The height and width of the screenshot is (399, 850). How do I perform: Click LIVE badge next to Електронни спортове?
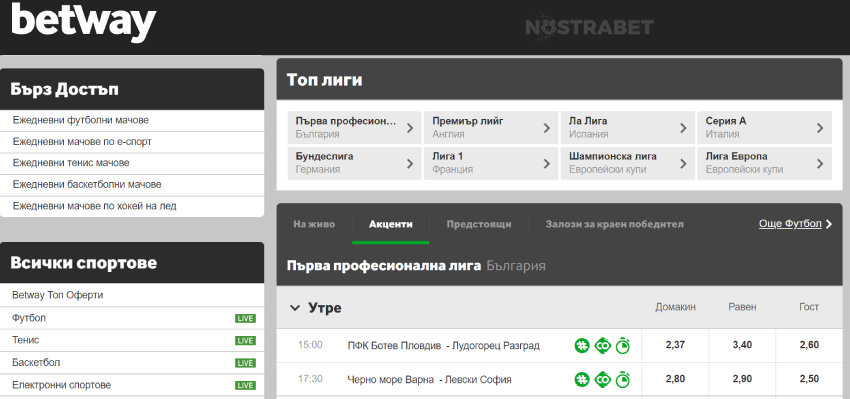245,385
